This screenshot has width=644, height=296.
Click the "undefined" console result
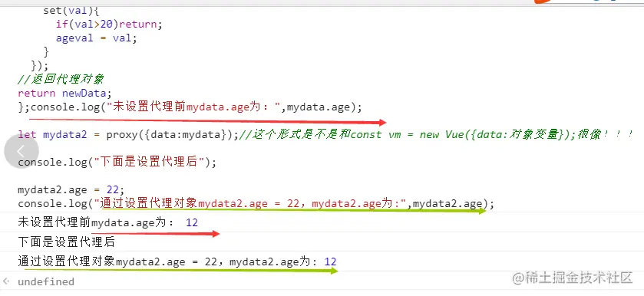pyautogui.click(x=46, y=281)
